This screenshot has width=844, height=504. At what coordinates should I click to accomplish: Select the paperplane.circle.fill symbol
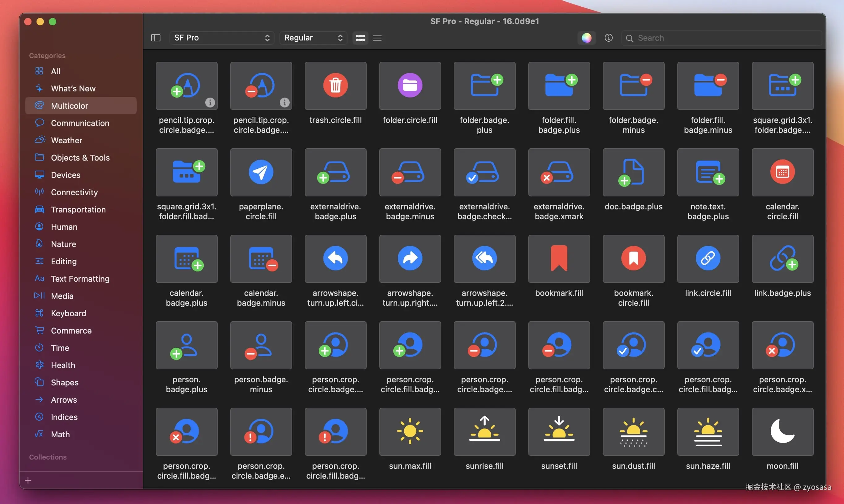261,172
